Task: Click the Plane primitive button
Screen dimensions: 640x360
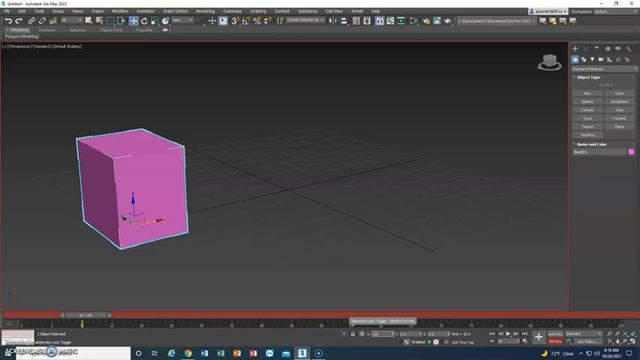Action: 619,127
